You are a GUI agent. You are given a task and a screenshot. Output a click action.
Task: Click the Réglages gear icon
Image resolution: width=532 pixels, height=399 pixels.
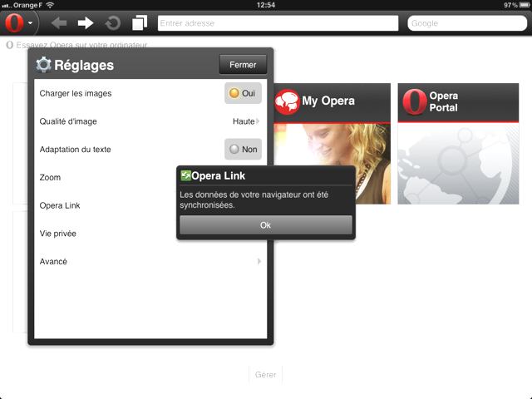(43, 65)
